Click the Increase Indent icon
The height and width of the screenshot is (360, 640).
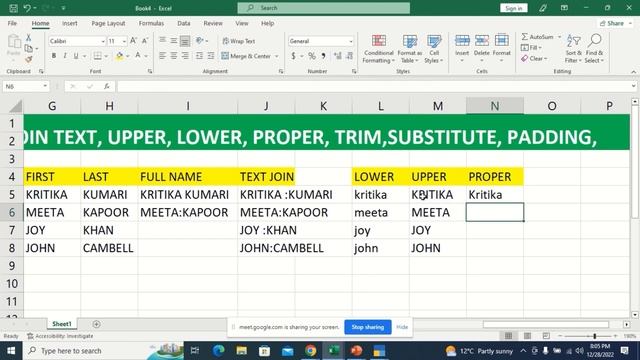(x=211, y=56)
